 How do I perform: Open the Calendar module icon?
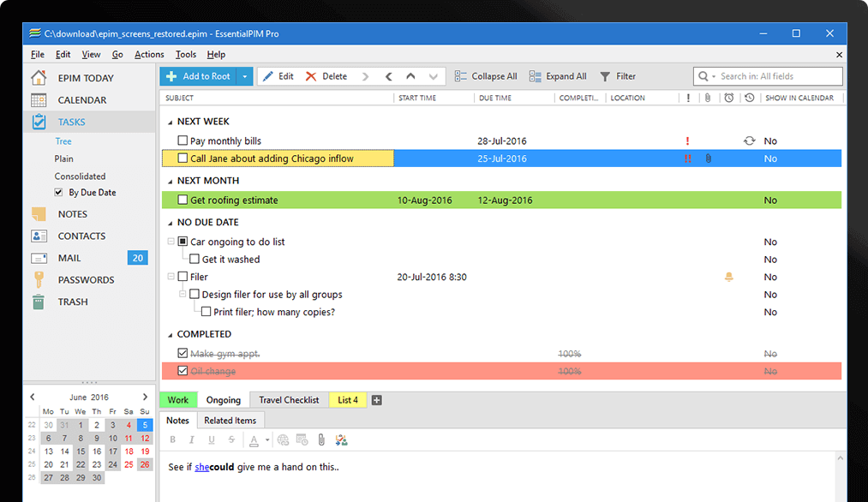39,100
